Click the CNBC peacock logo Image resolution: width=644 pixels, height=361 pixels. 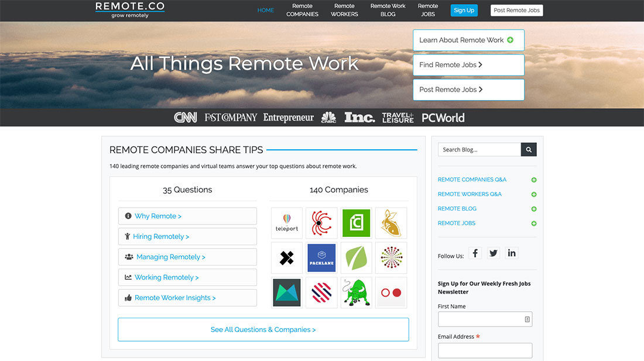(x=328, y=118)
